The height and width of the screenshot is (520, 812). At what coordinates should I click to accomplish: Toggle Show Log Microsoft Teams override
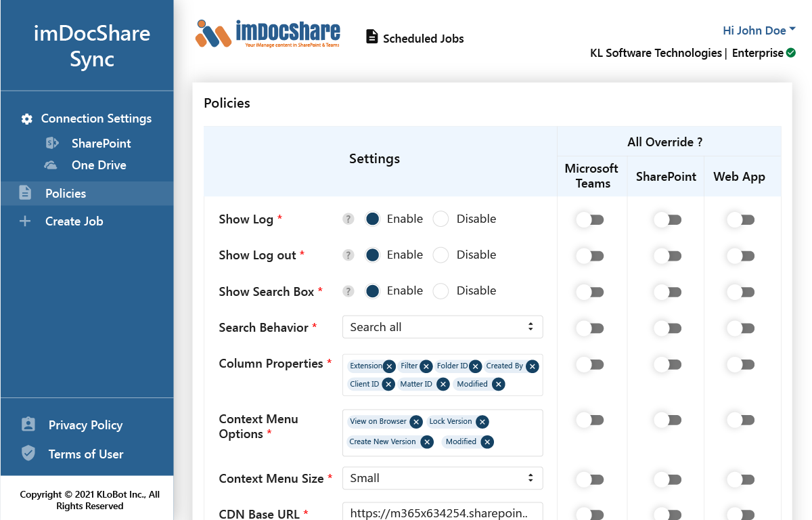click(590, 219)
